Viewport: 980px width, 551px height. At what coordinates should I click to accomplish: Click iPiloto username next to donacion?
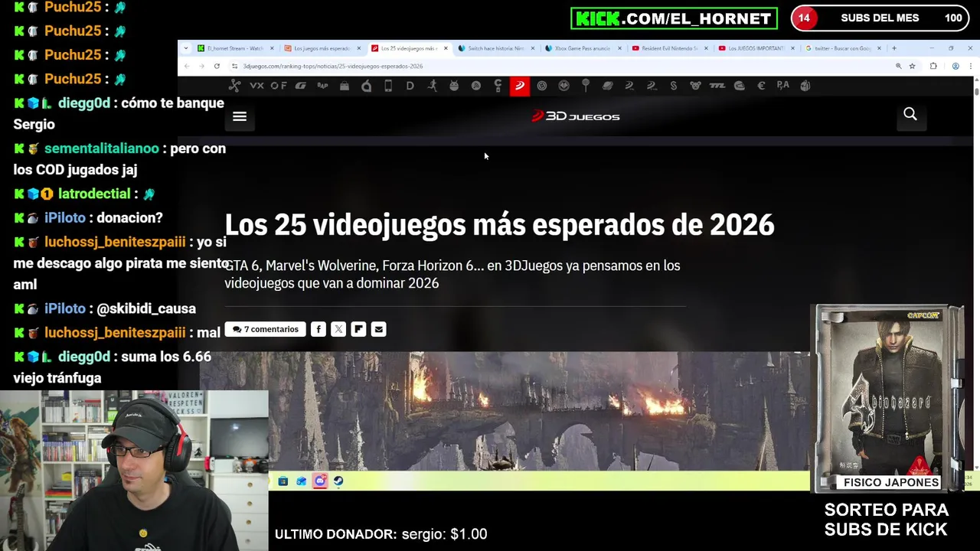tap(65, 217)
